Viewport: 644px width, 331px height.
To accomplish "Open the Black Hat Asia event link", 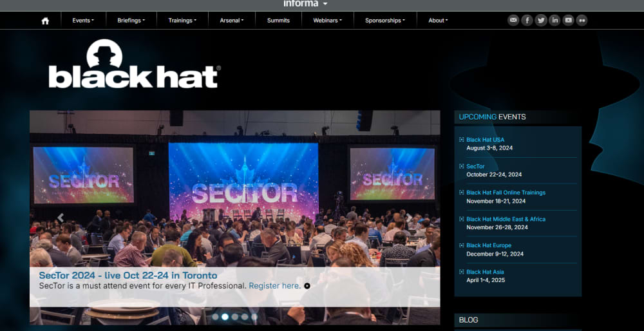I will [x=485, y=272].
